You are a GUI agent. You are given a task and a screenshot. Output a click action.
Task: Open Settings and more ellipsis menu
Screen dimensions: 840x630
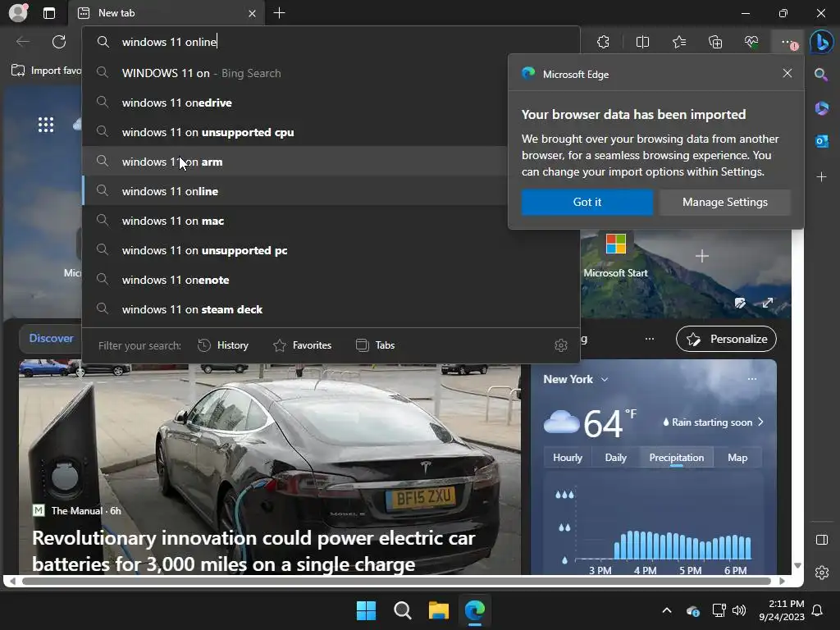point(787,42)
